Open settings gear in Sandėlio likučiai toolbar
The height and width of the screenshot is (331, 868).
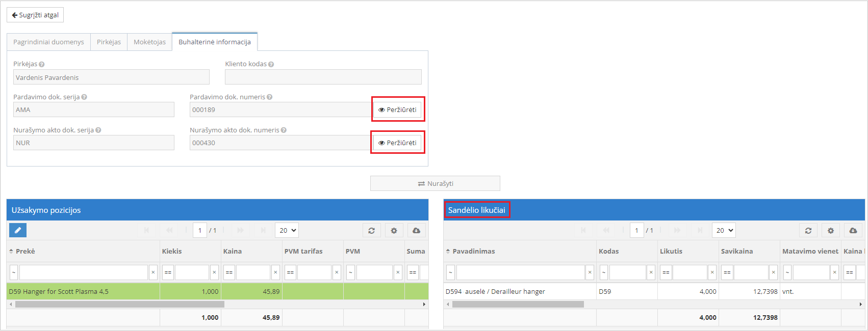click(830, 231)
